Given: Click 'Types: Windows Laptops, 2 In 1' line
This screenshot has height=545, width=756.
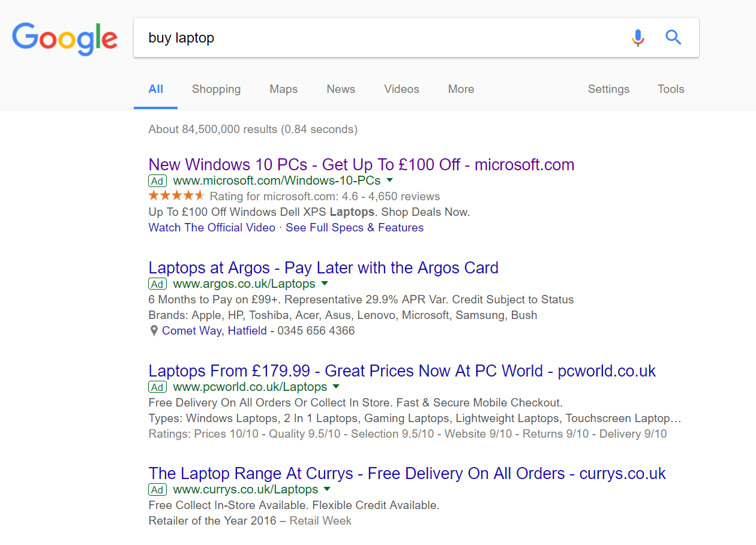Looking at the screenshot, I should coord(415,418).
